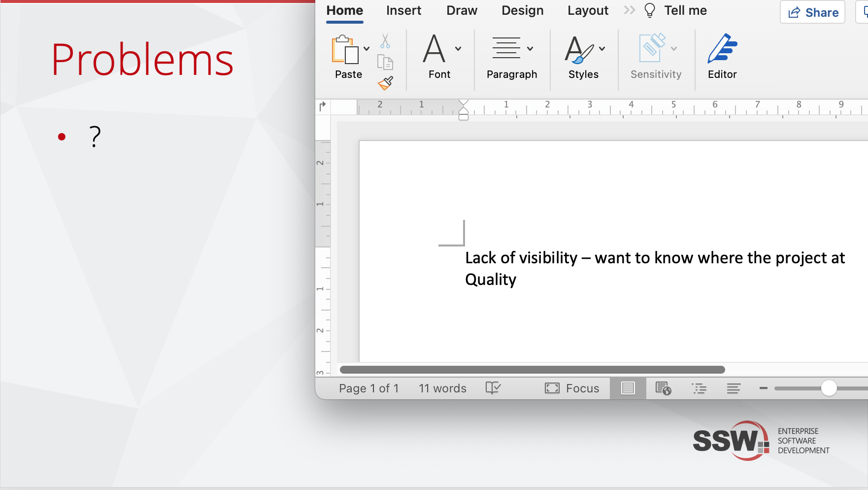Click the 11 words count
This screenshot has width=868, height=490.
pos(442,388)
